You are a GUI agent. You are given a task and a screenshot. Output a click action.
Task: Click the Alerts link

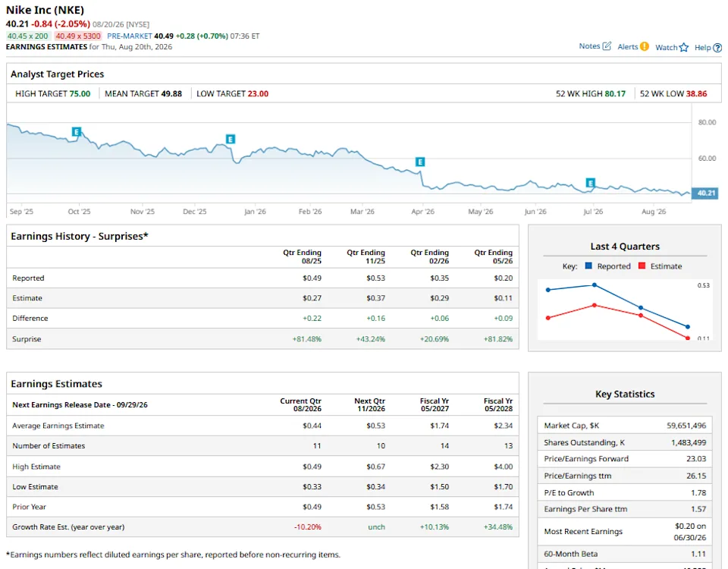(x=628, y=46)
